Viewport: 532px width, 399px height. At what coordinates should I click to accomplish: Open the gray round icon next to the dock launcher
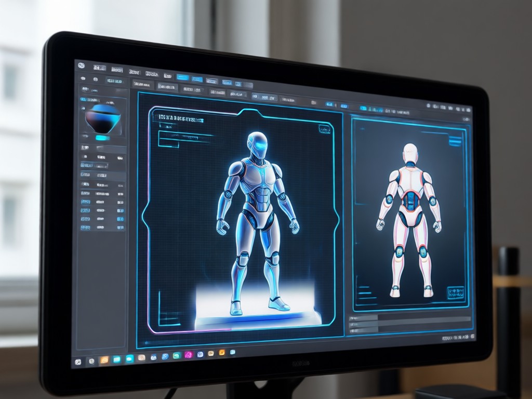[x=91, y=361]
